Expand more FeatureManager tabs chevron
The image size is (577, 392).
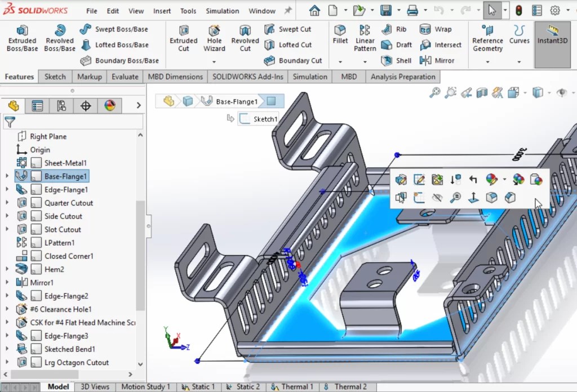coord(139,105)
